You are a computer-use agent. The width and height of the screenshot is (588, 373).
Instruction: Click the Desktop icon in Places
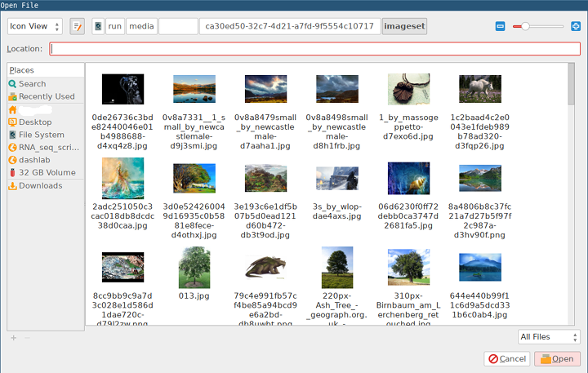point(12,122)
